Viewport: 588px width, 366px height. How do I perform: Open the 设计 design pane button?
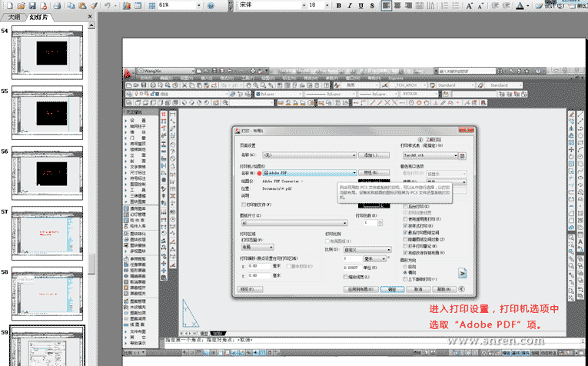click(x=550, y=5)
